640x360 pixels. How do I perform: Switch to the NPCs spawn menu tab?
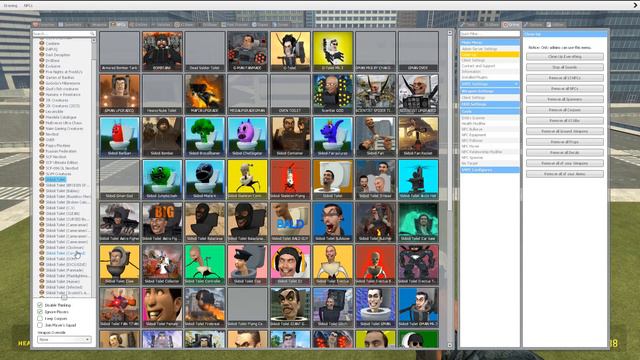coord(118,24)
